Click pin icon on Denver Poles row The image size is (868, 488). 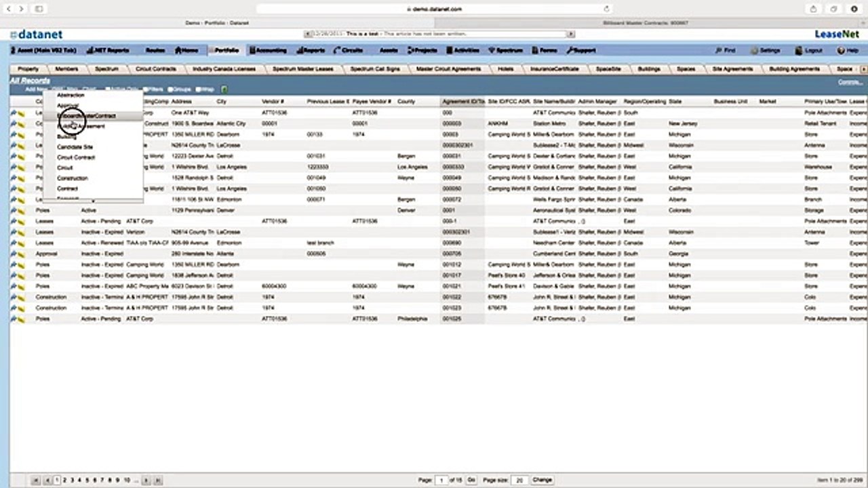click(14, 211)
